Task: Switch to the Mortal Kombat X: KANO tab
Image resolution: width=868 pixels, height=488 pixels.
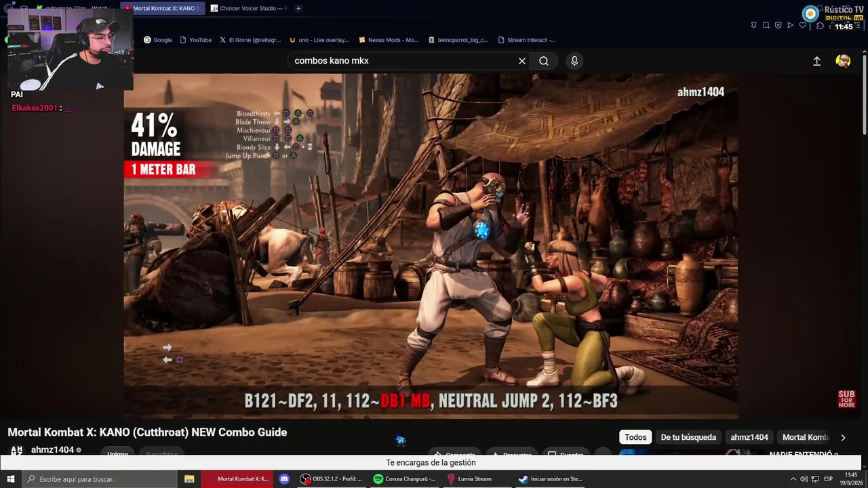Action: click(163, 8)
